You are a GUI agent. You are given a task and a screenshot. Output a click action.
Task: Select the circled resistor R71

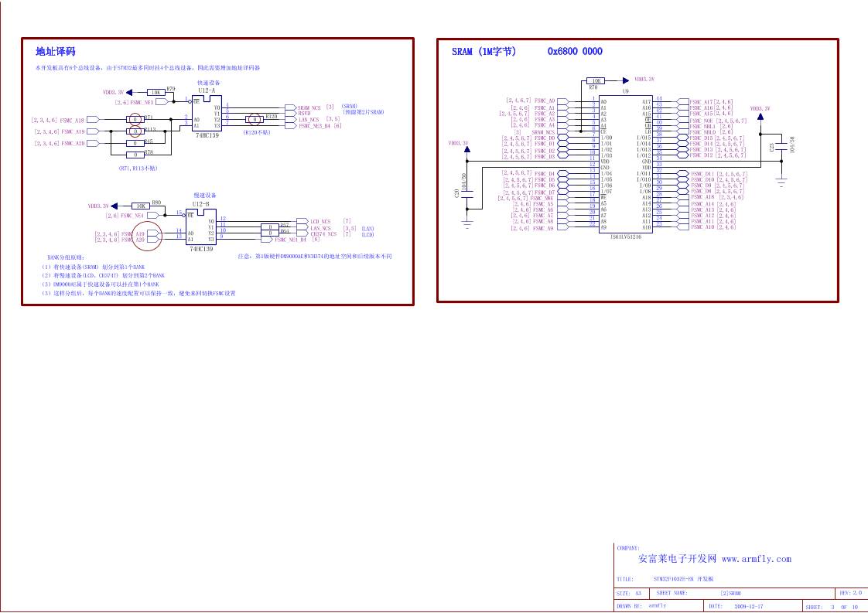(x=135, y=119)
